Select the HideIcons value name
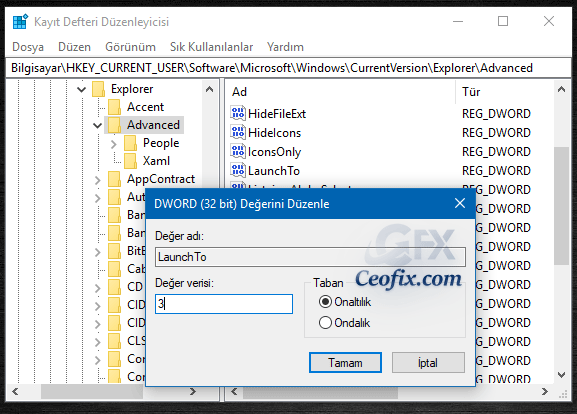This screenshot has width=577, height=414. point(275,133)
